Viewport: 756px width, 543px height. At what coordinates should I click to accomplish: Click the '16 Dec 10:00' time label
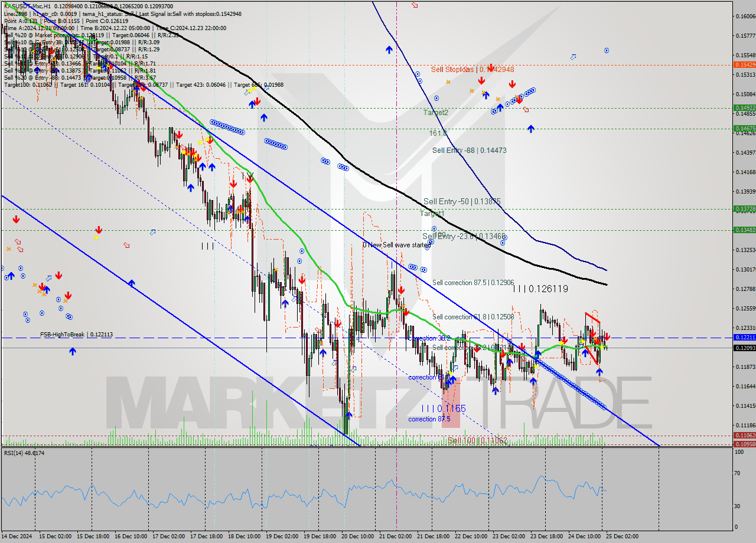(130, 537)
